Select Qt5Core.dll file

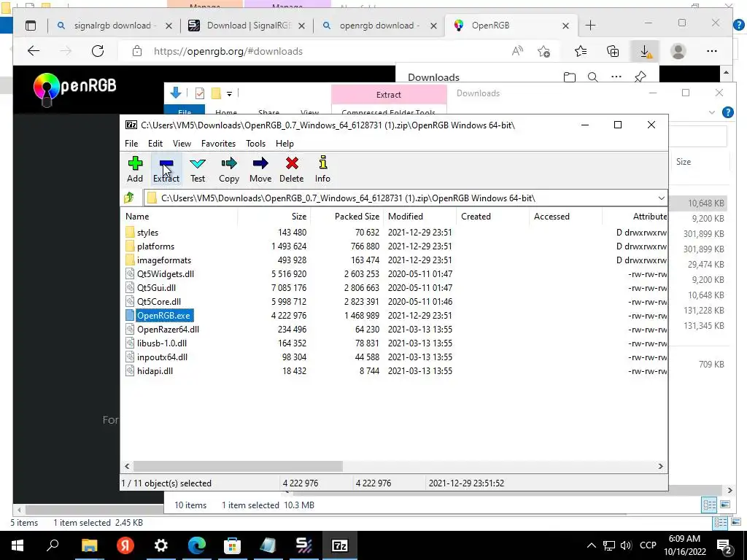(x=158, y=301)
